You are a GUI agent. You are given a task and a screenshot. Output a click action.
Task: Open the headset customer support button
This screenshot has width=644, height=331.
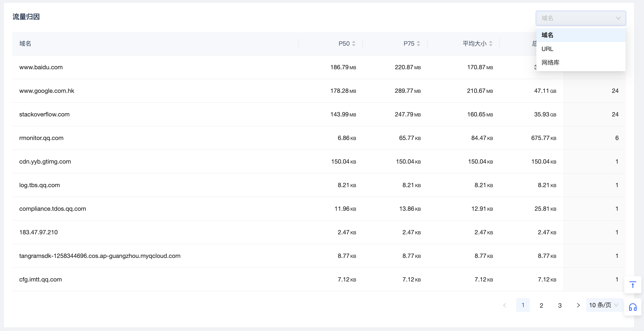[x=632, y=307]
